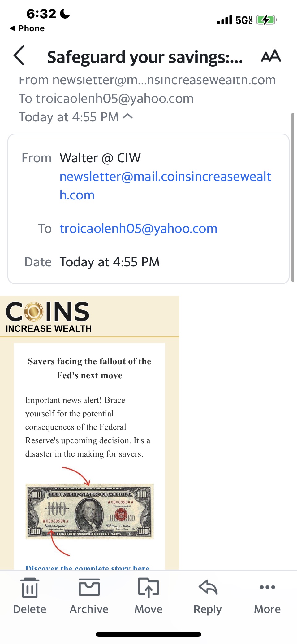Viewport: 297px width, 644px height.
Task: Tap the iOS home indicator bar
Action: tap(148, 634)
